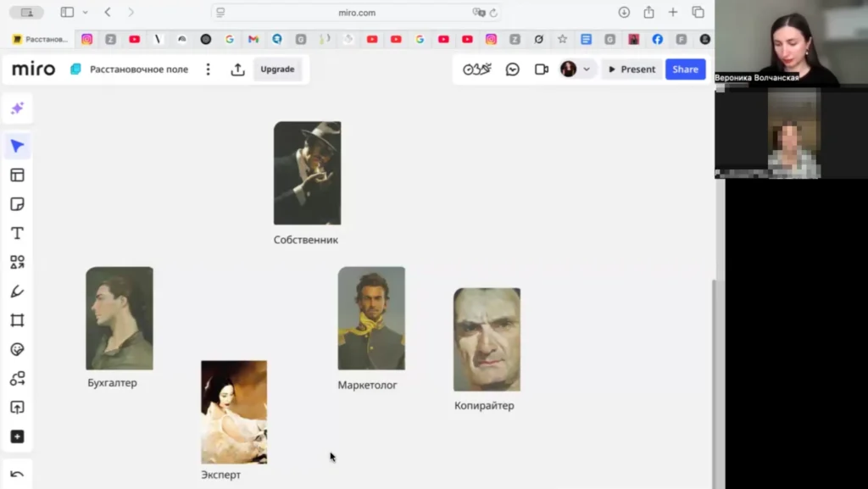The width and height of the screenshot is (868, 489).
Task: Select the Копирайтер portrait image
Action: tap(487, 340)
